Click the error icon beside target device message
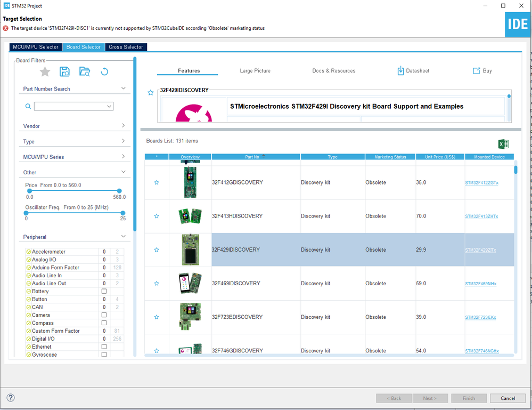532x410 pixels. [6, 28]
